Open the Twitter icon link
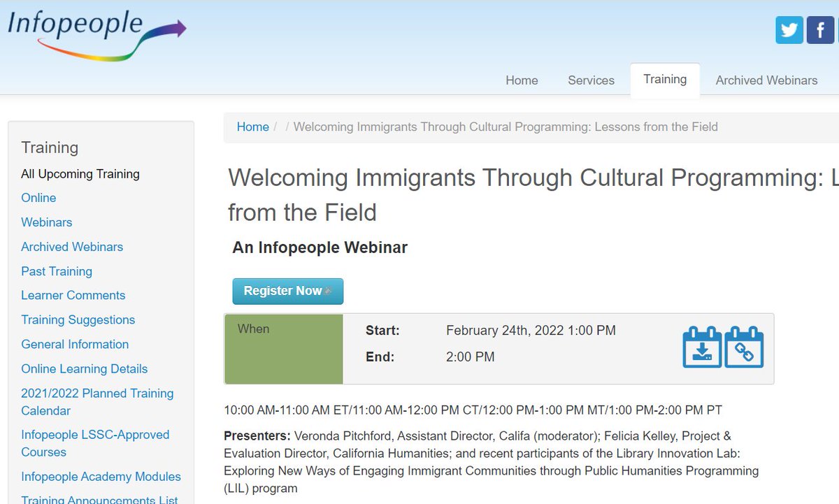Image resolution: width=839 pixels, height=504 pixels. 789,30
